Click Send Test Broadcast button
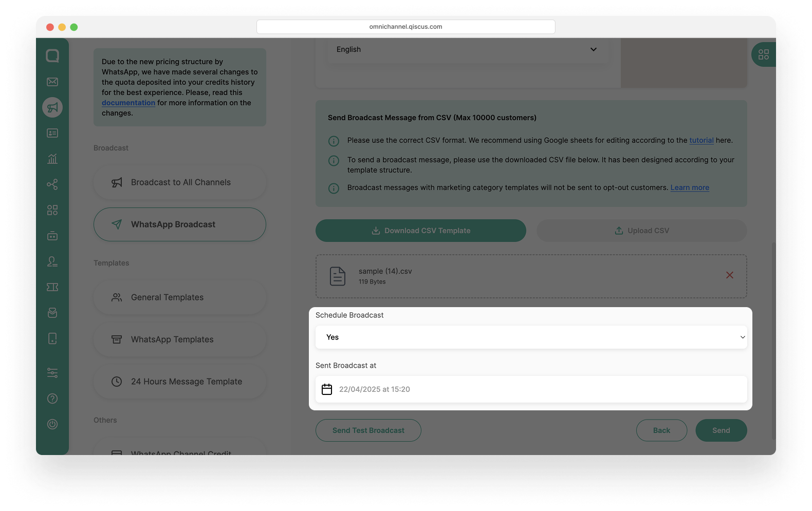This screenshot has height=511, width=812. point(368,430)
